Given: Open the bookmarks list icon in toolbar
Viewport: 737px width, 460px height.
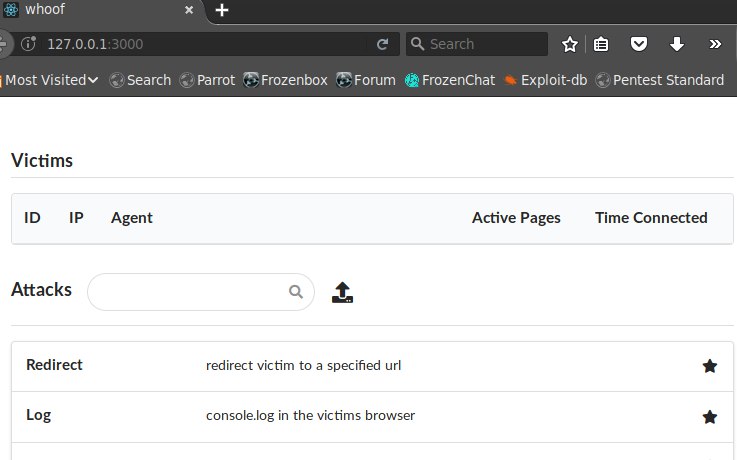Looking at the screenshot, I should (x=601, y=44).
